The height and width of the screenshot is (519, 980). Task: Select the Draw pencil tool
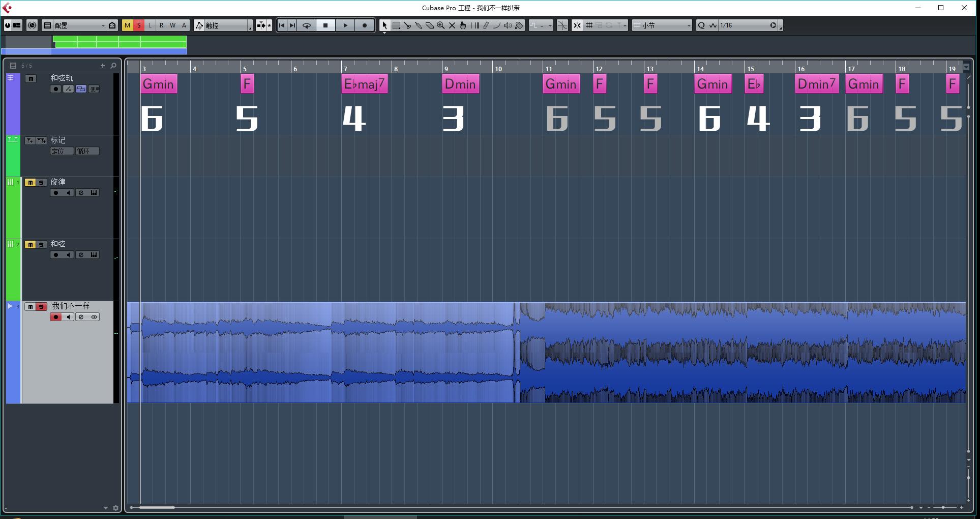486,25
